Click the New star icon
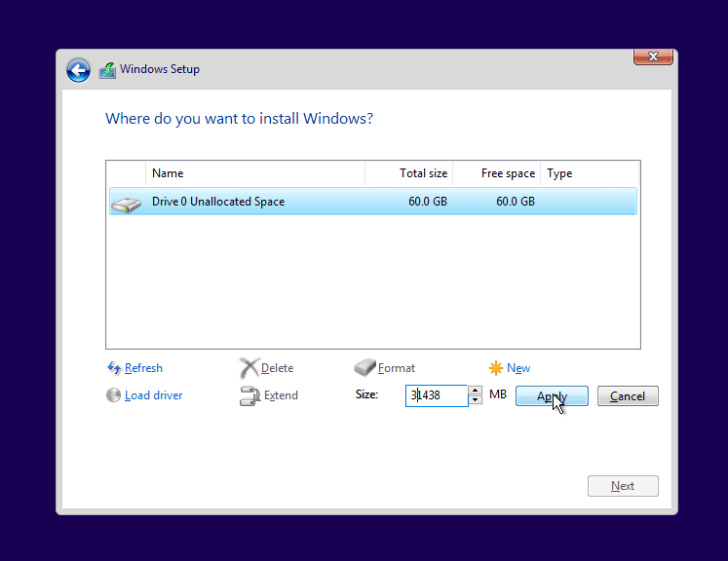 click(495, 368)
